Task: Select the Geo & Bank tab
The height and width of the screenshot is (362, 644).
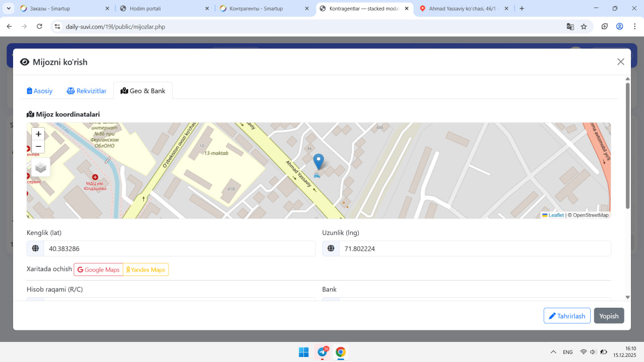Action: 143,91
